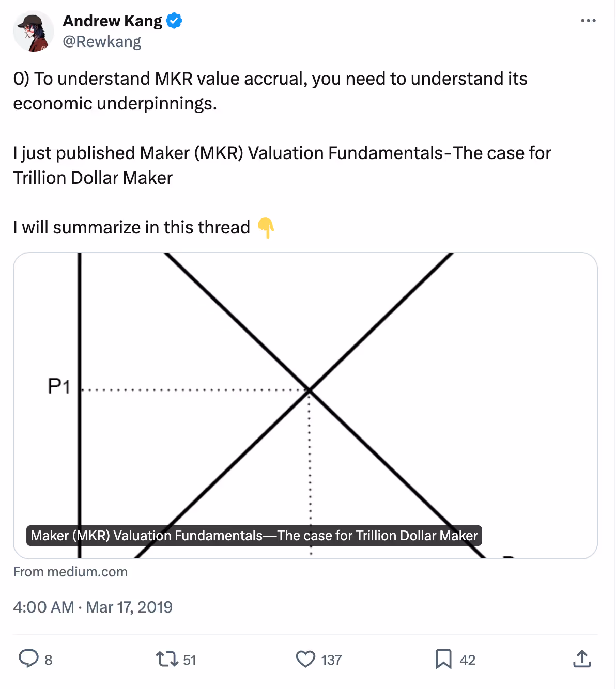Open @Rewkang's profile handle
616x689 pixels.
[102, 41]
